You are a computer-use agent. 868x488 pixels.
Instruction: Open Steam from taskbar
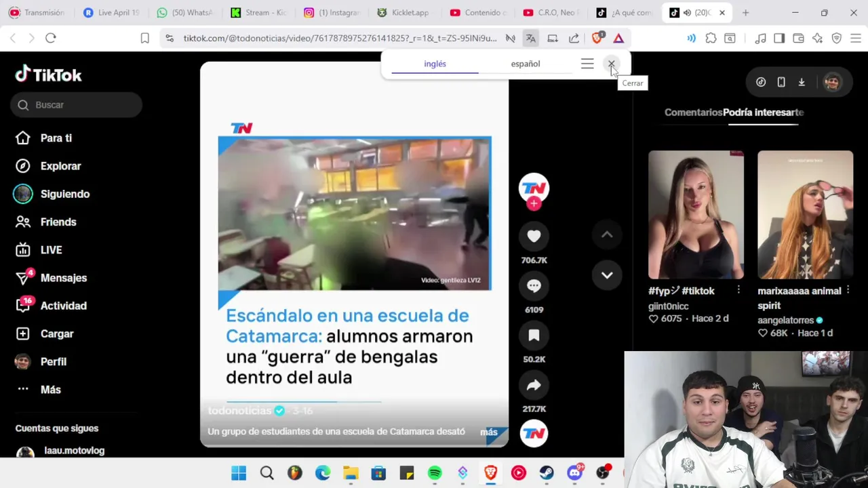pyautogui.click(x=547, y=473)
